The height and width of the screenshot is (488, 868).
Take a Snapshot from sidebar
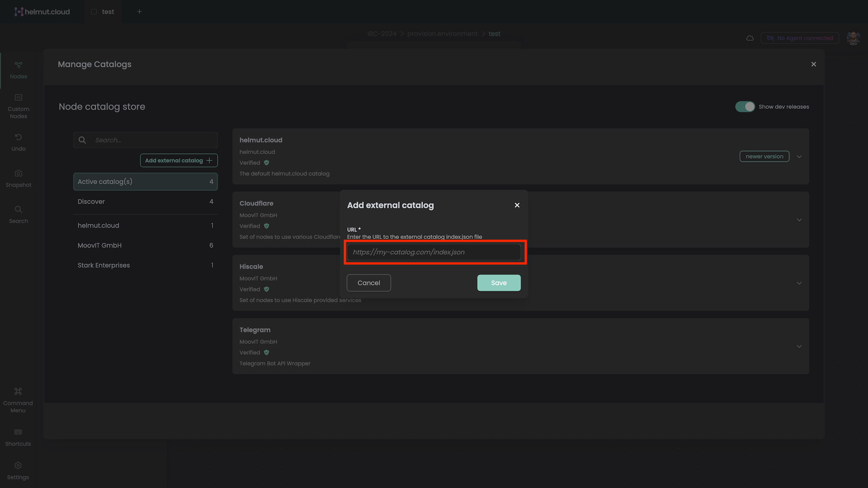point(18,178)
